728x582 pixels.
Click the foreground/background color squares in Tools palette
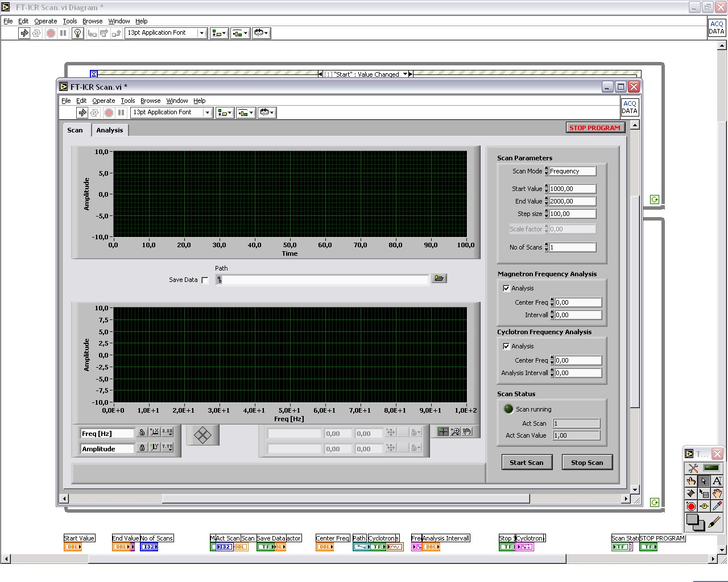(695, 521)
